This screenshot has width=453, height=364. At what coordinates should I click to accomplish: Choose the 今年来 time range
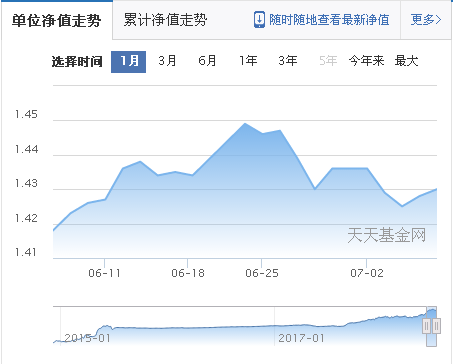(x=366, y=61)
